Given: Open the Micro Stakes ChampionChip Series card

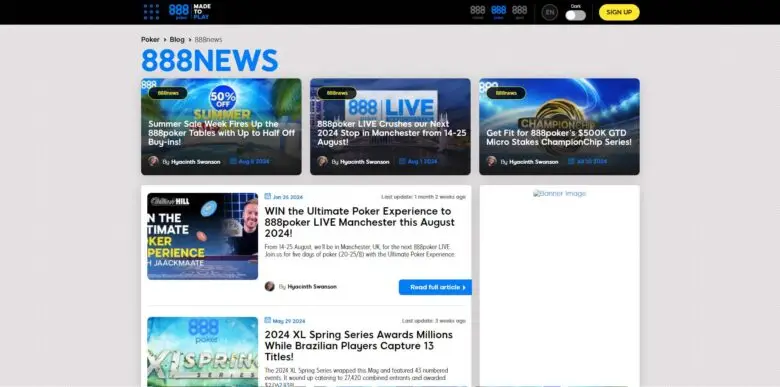Looking at the screenshot, I should pos(560,126).
